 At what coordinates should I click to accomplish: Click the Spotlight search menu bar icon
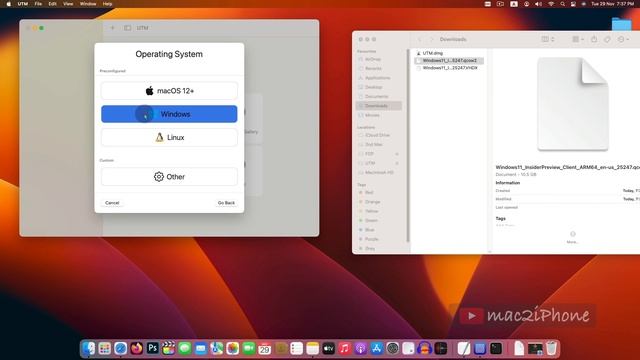click(562, 4)
